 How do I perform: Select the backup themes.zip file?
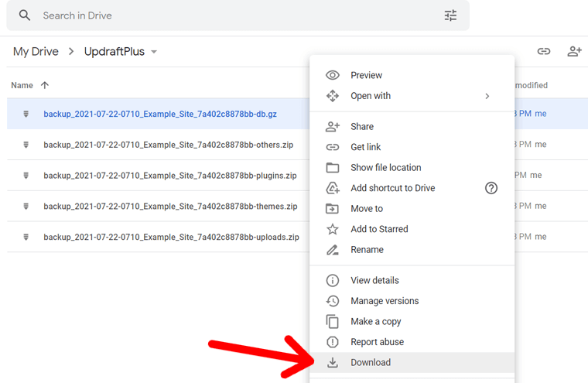pos(170,206)
